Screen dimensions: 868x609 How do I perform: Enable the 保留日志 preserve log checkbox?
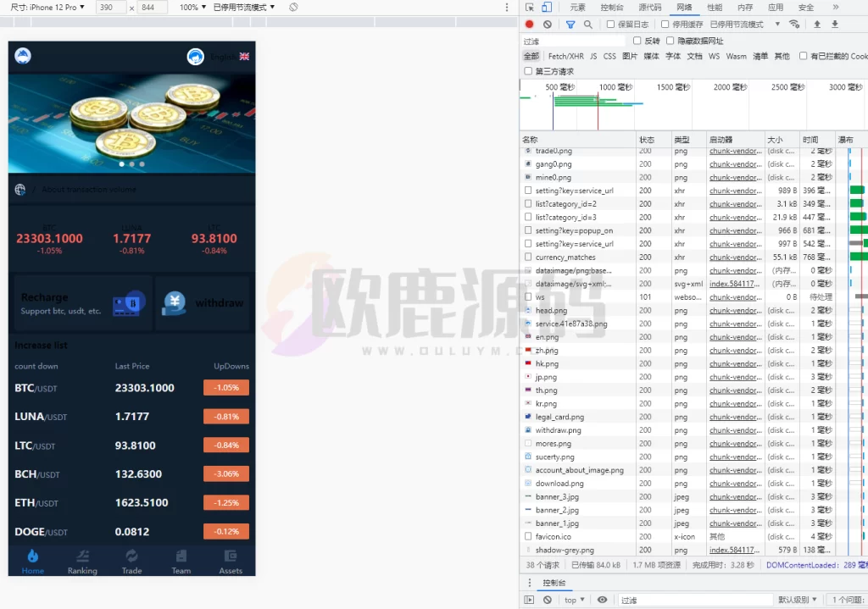point(609,22)
